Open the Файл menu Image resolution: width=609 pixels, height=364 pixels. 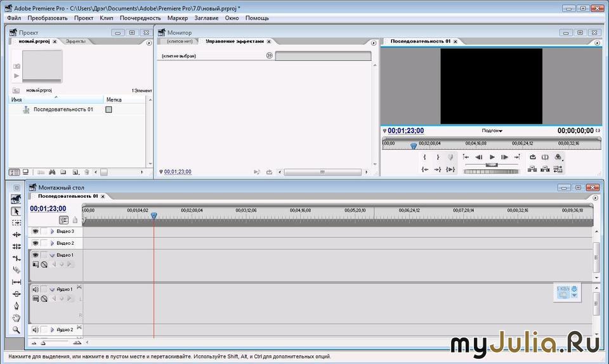click(14, 18)
